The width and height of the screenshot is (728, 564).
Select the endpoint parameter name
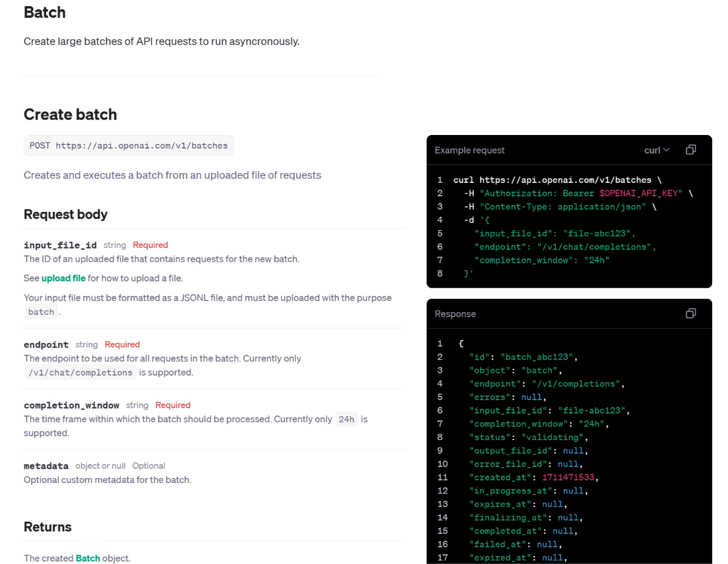click(x=46, y=344)
